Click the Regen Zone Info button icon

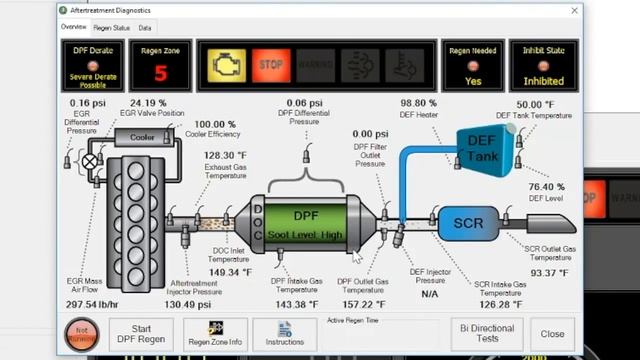[x=216, y=328]
